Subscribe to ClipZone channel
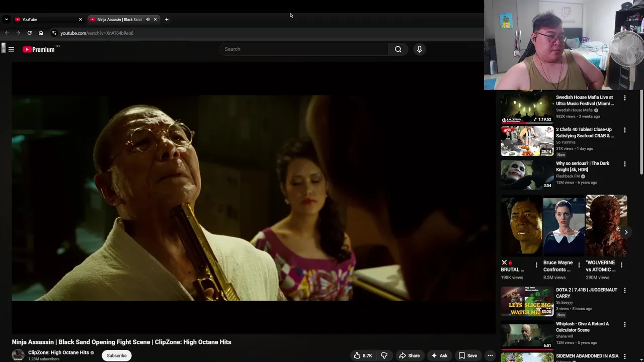 click(x=116, y=355)
